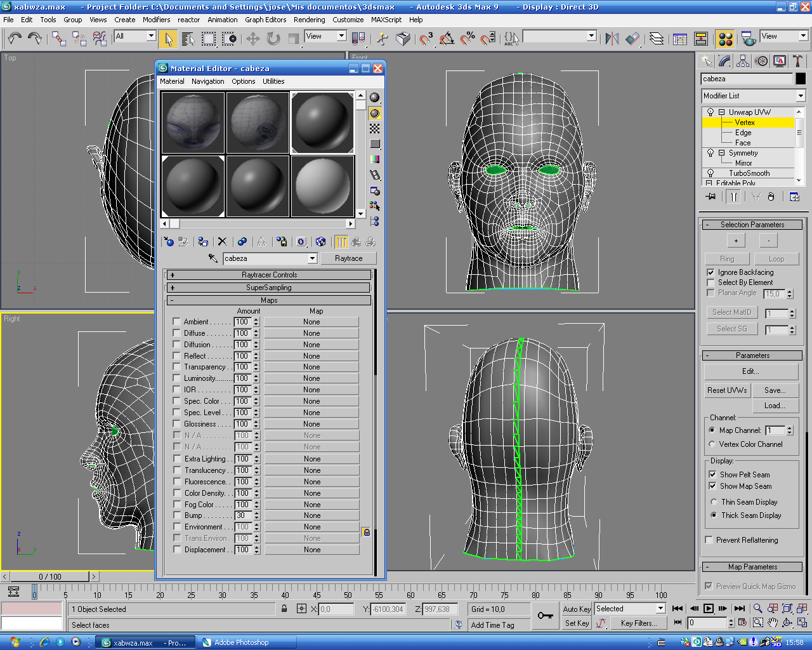Click the Edit... button in Parameters
This screenshot has width=812, height=650.
pyautogui.click(x=751, y=371)
